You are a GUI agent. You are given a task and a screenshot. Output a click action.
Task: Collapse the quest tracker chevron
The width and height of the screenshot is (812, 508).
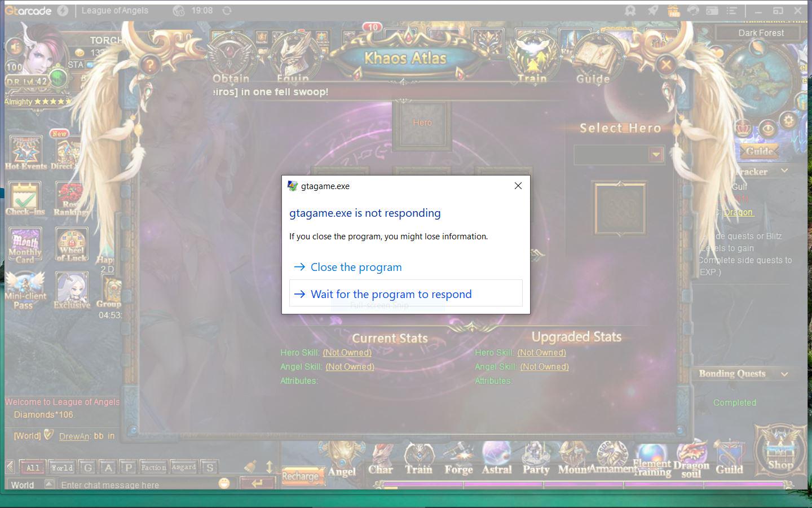(x=784, y=170)
